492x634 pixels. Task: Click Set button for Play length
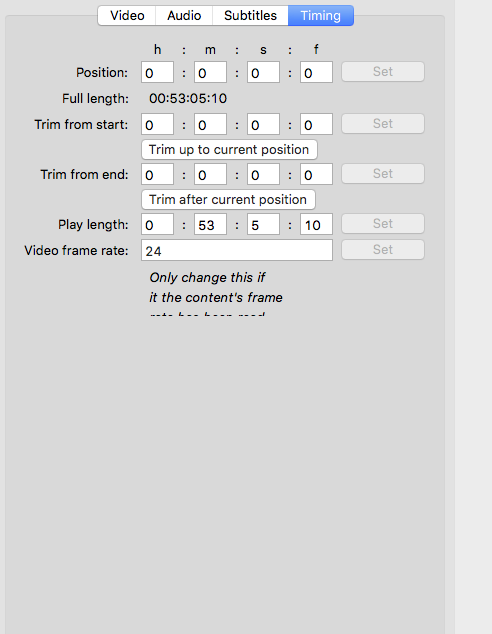tap(383, 224)
